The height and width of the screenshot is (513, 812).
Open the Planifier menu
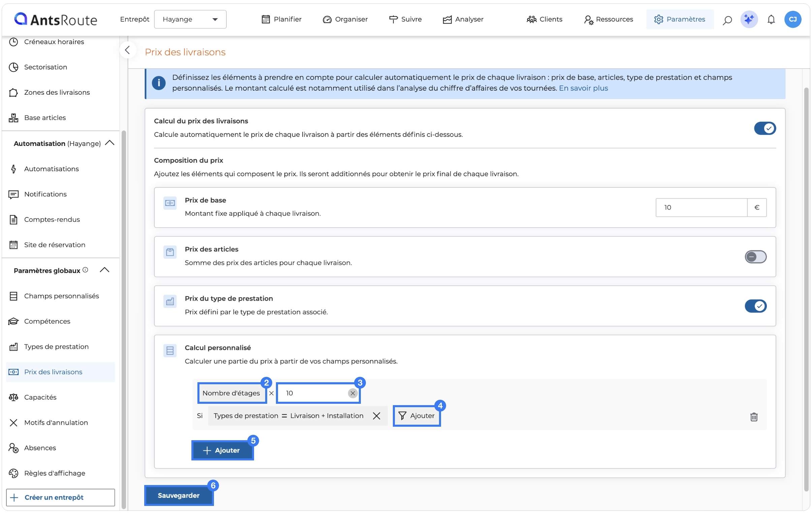click(281, 19)
